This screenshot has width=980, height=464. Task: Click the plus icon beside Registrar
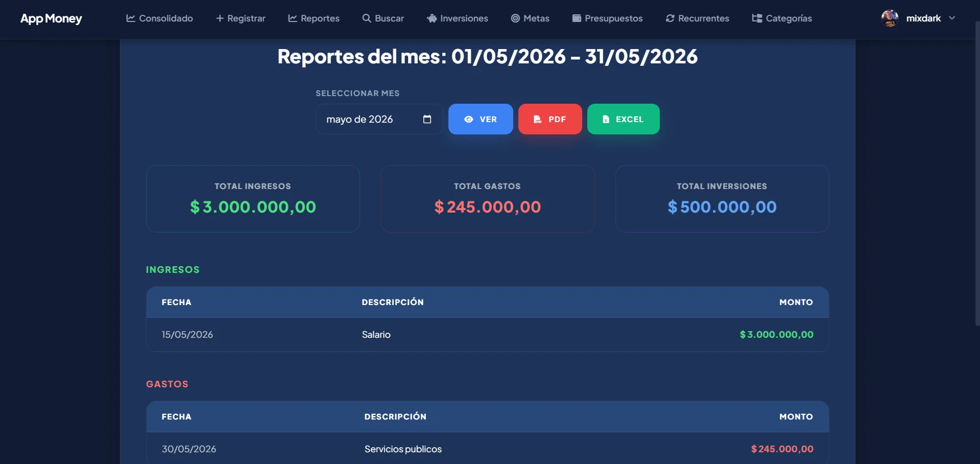(220, 18)
